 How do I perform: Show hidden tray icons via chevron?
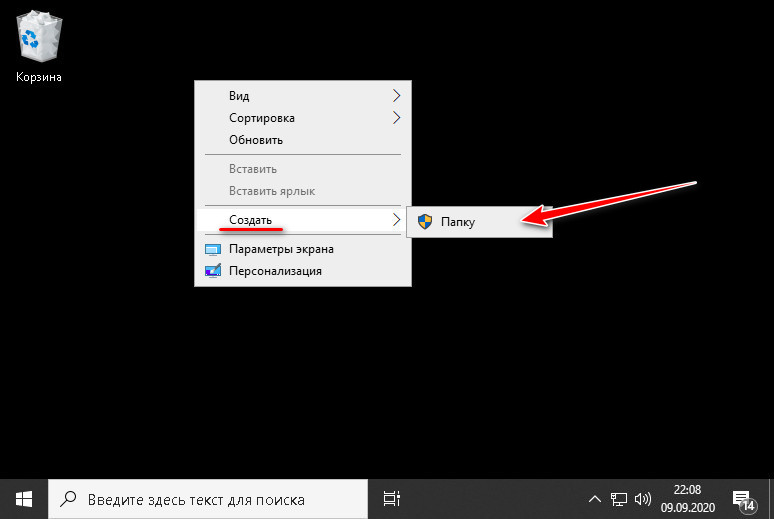click(x=595, y=499)
